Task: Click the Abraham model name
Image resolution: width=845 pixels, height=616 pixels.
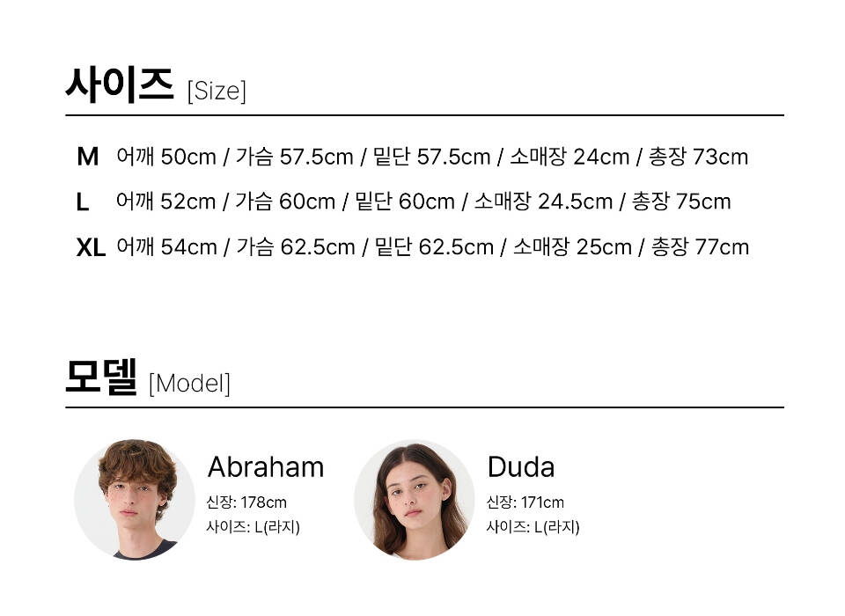Action: 265,466
